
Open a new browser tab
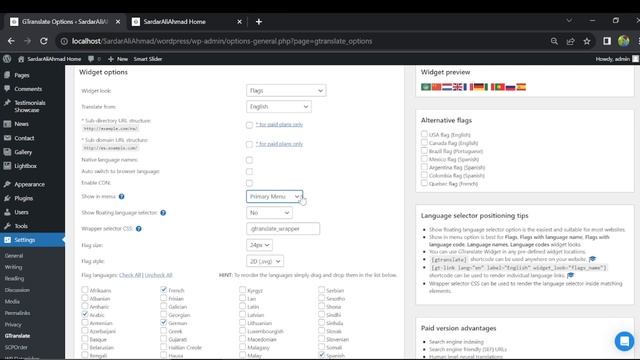(259, 22)
